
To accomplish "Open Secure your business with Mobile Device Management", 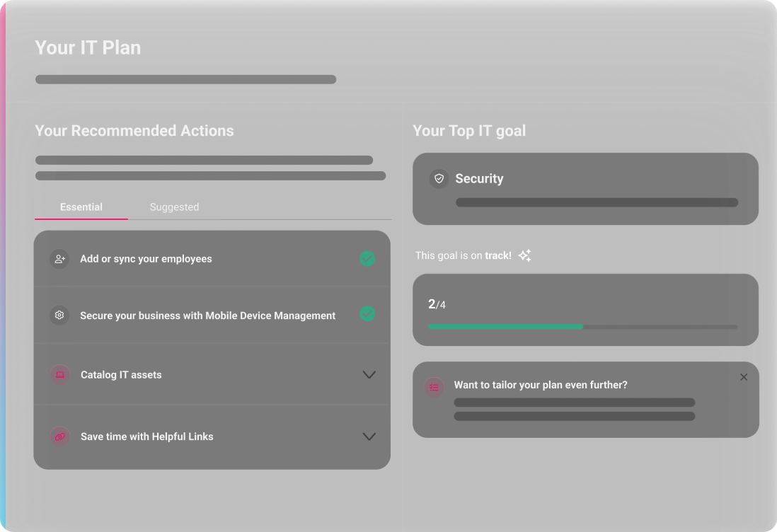I will coord(207,316).
